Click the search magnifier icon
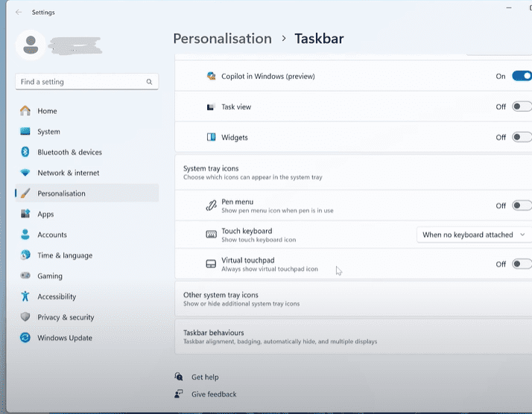 click(x=149, y=82)
